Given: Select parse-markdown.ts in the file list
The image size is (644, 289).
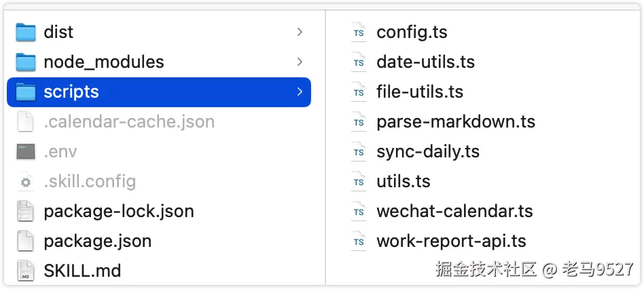Looking at the screenshot, I should [456, 121].
